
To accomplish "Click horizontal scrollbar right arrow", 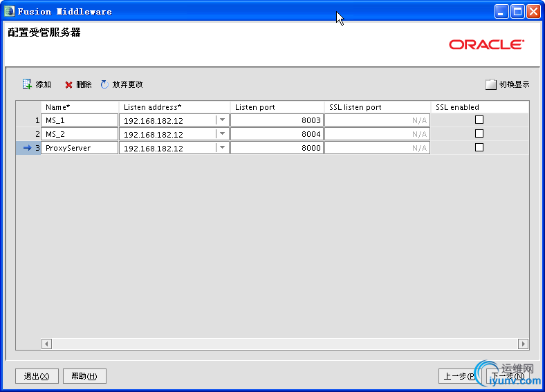I will point(523,344).
